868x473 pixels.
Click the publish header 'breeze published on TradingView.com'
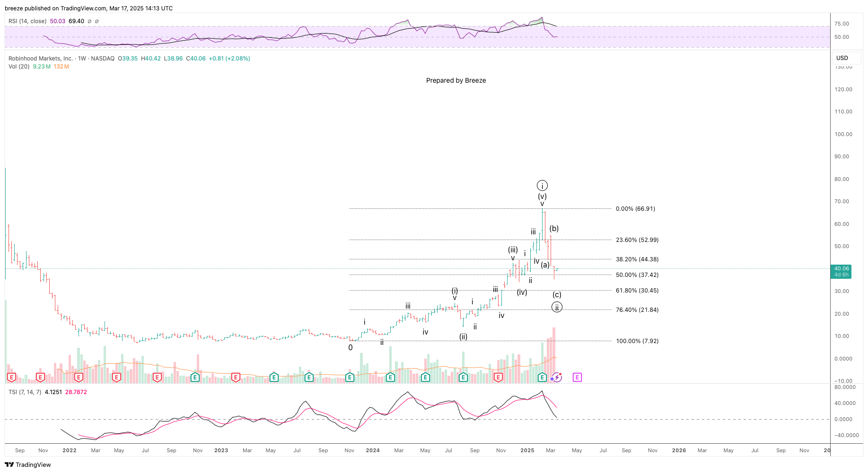pos(56,9)
